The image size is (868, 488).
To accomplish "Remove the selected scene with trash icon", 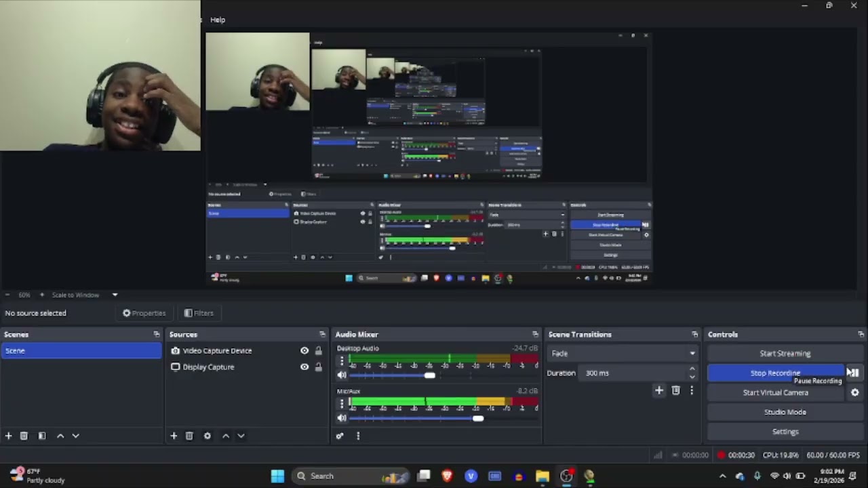I will coord(24,436).
